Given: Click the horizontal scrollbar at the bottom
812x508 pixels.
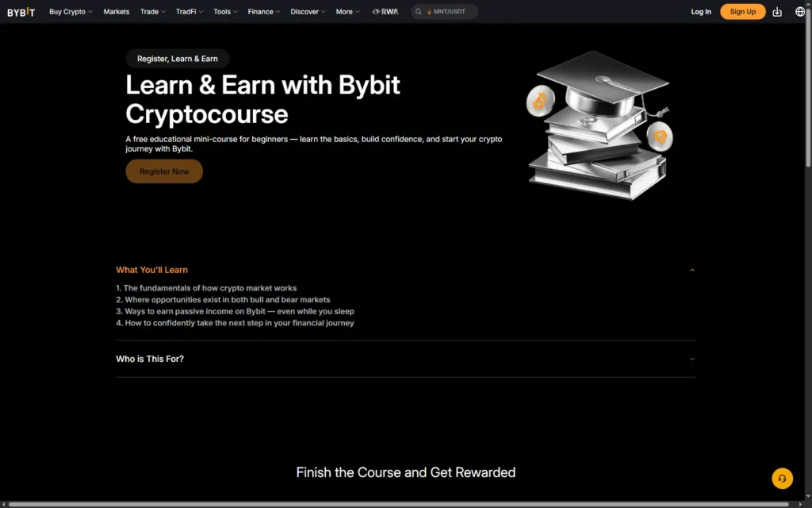Looking at the screenshot, I should pos(399,504).
